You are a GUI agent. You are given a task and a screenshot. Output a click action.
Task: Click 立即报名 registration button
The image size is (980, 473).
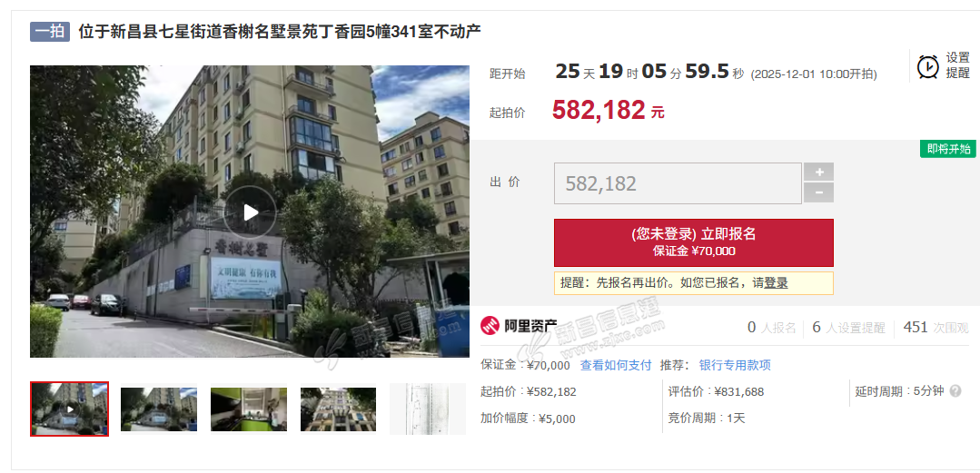[x=693, y=242]
